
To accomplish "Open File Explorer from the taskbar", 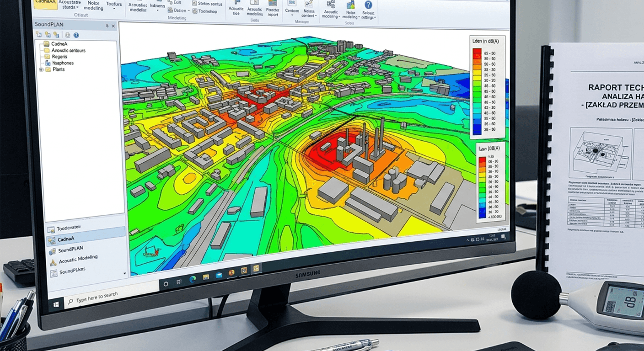I will coord(206,277).
